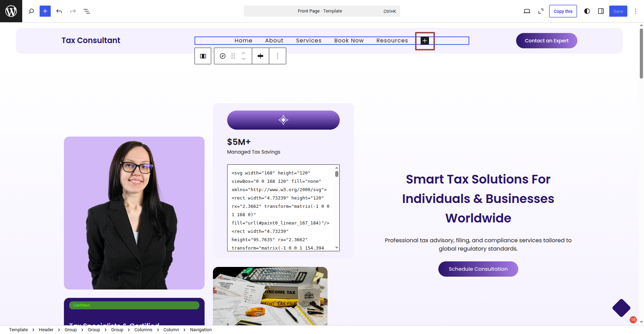Click the block Move up chevron
644x334 pixels.
click(243, 53)
